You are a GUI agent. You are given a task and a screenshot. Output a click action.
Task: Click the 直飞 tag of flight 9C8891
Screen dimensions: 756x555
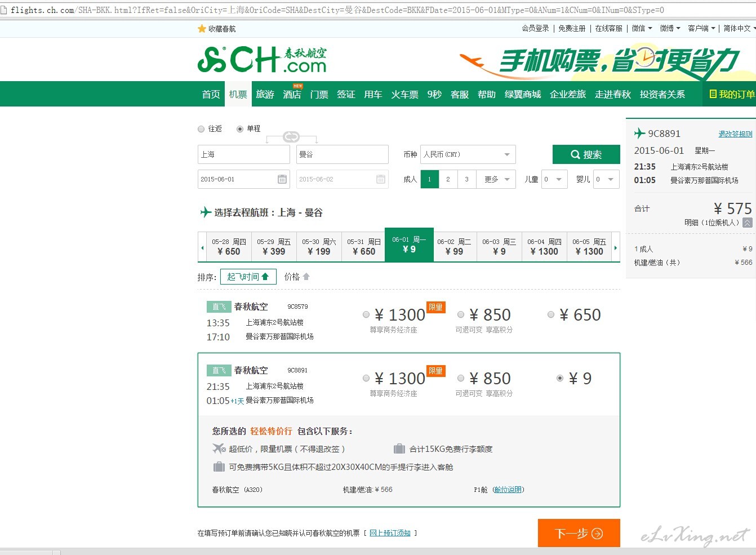click(219, 371)
